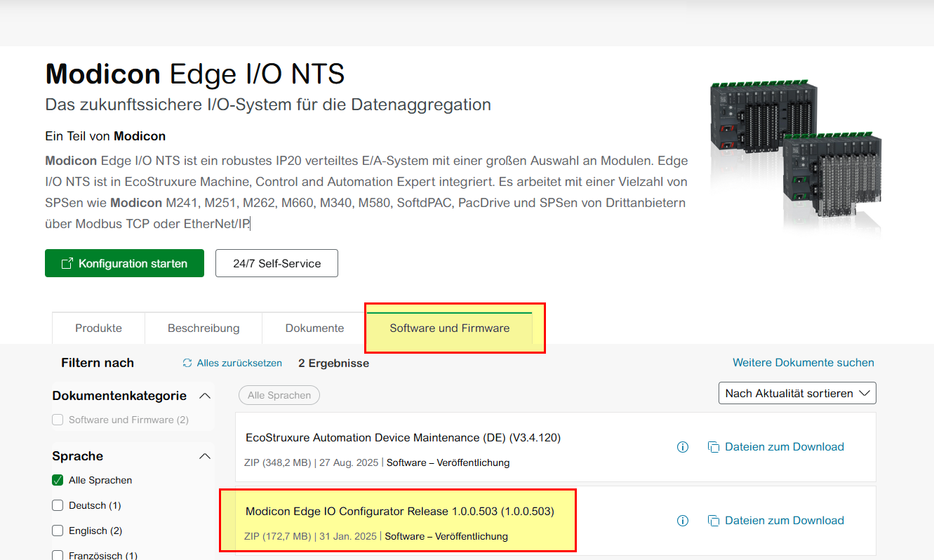Open the Nach Aktualität sortieren dropdown
This screenshot has width=934, height=560.
pyautogui.click(x=797, y=394)
